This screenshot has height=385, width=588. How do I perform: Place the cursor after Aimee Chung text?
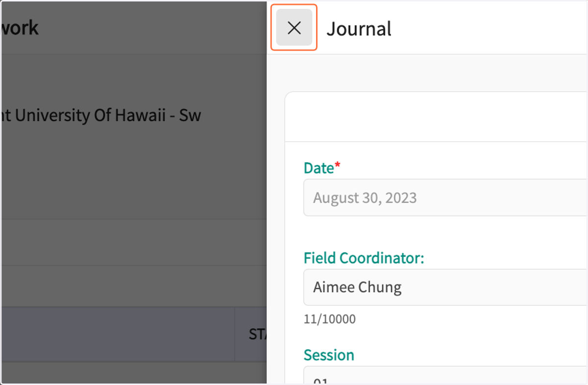pyautogui.click(x=403, y=287)
